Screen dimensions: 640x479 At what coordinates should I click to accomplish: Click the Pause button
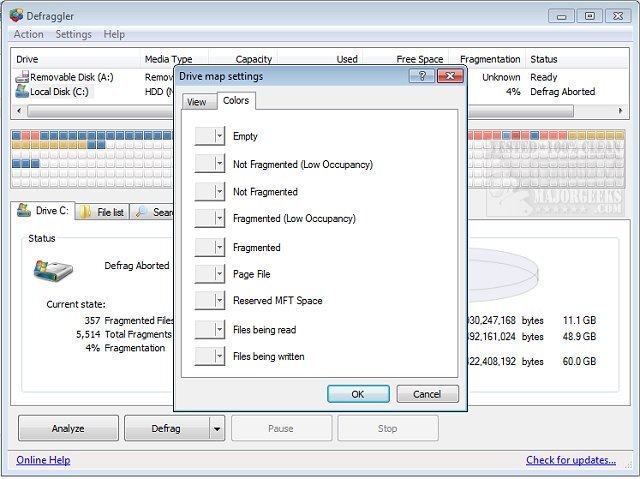click(281, 428)
